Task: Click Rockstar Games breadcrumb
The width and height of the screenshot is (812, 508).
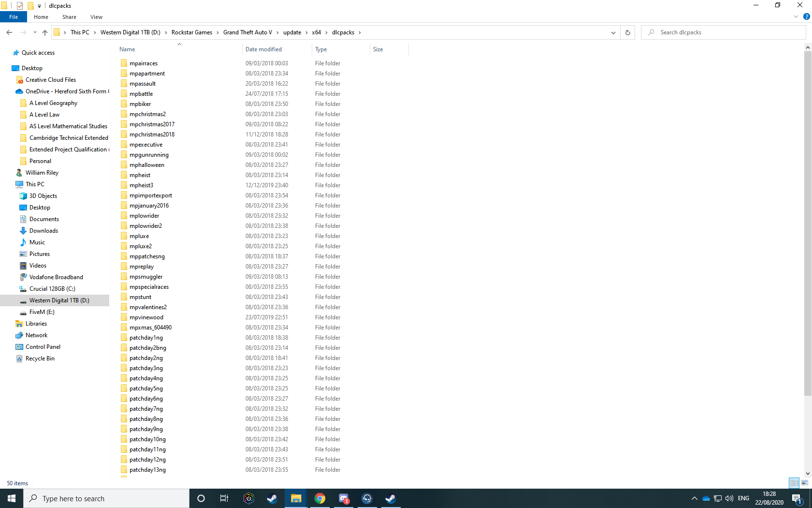Action: [192, 32]
